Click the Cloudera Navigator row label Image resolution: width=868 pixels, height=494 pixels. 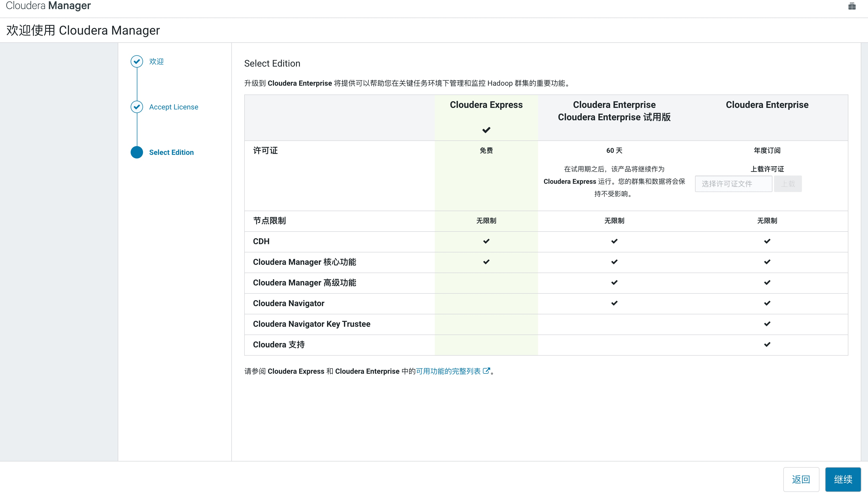(288, 303)
